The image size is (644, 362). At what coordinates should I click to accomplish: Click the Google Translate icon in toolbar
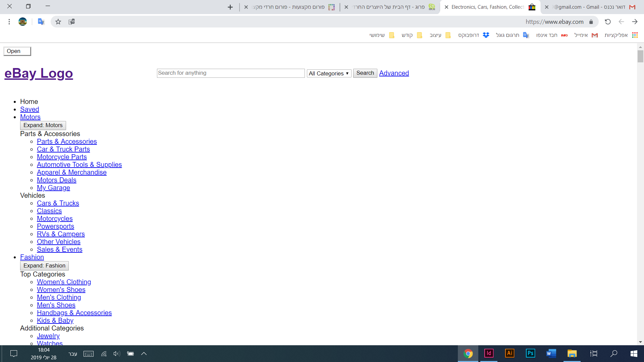41,22
